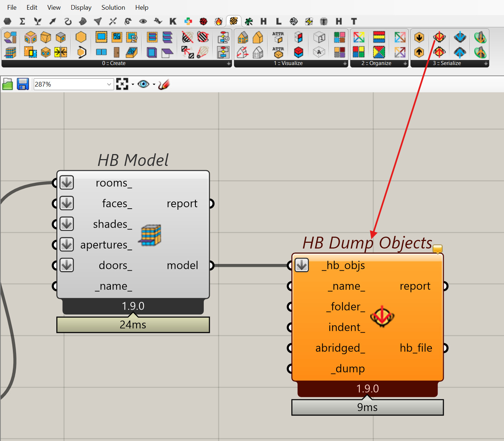Toggle the arrow beside rooms_ input

pyautogui.click(x=67, y=183)
